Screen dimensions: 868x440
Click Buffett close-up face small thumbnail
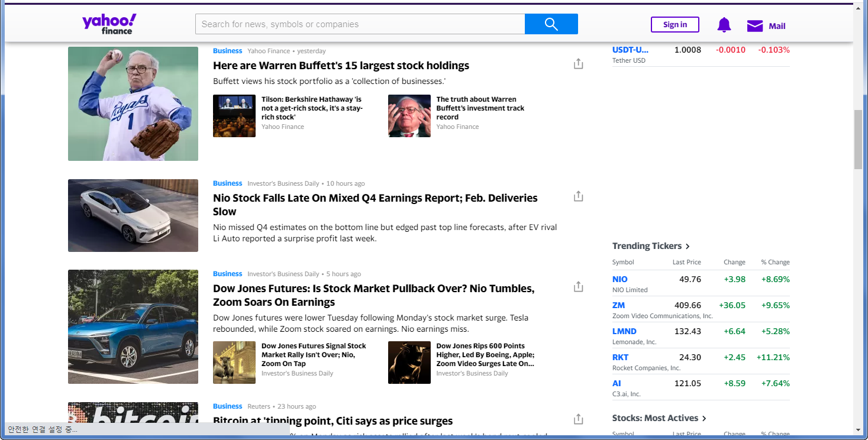tap(409, 116)
